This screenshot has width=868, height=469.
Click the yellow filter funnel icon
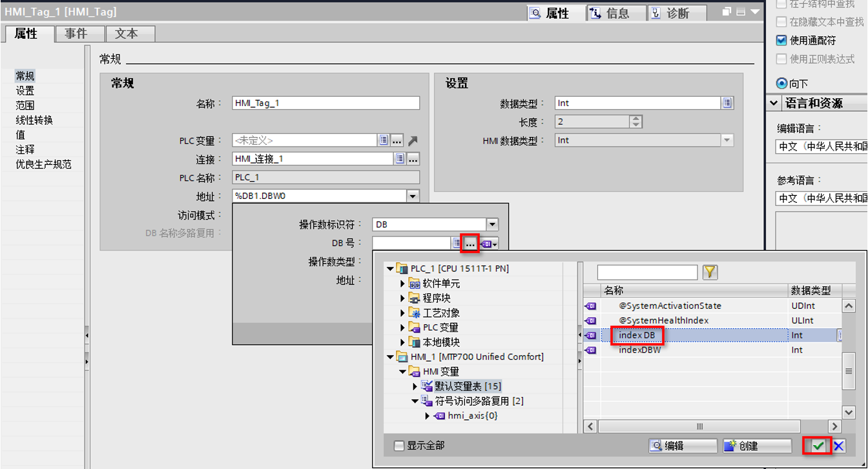[x=710, y=272]
